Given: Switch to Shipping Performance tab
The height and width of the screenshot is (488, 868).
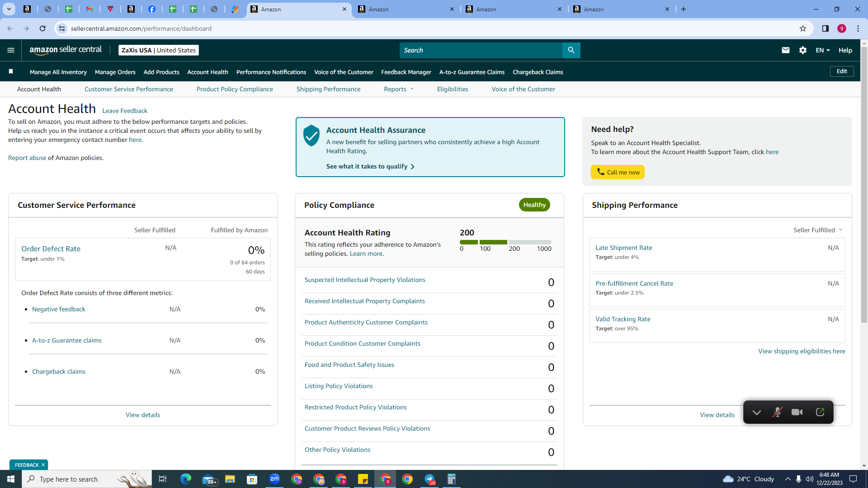Looking at the screenshot, I should 329,89.
